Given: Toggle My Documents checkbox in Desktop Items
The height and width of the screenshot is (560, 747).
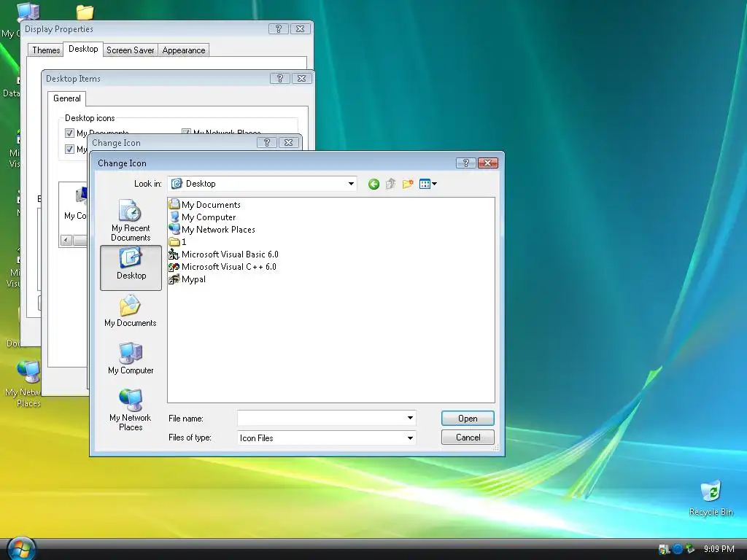Looking at the screenshot, I should click(69, 133).
